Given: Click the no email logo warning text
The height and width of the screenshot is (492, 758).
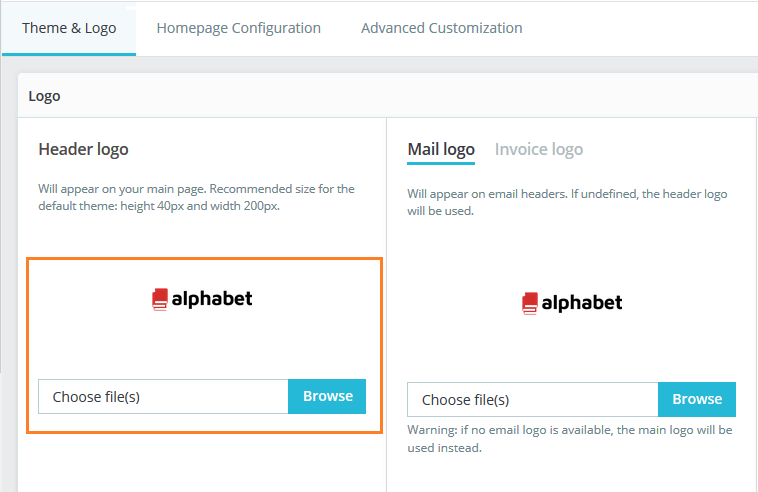Looking at the screenshot, I should point(570,438).
